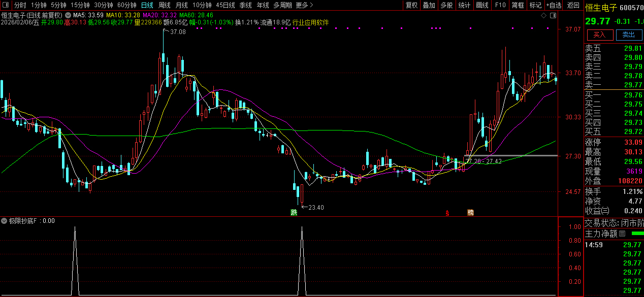Click the 行业应用软件 industry link

[310, 23]
